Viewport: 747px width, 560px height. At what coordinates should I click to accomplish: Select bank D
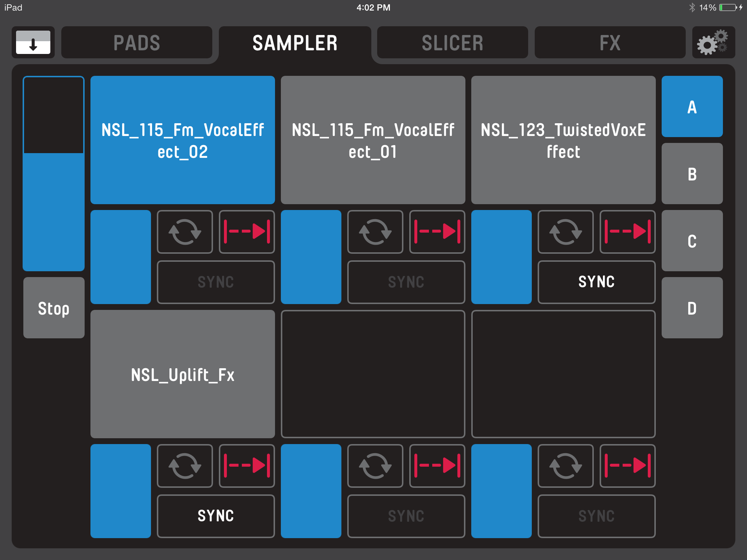692,307
